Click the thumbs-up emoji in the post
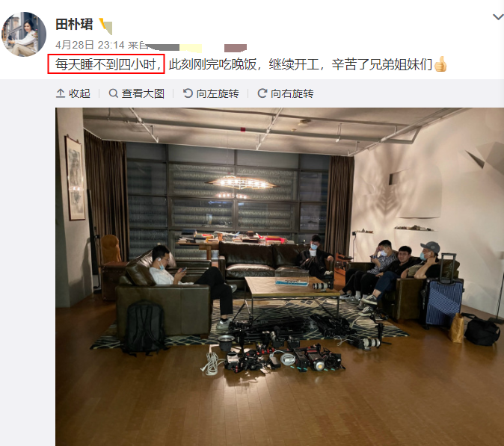The width and height of the screenshot is (504, 446). click(440, 64)
